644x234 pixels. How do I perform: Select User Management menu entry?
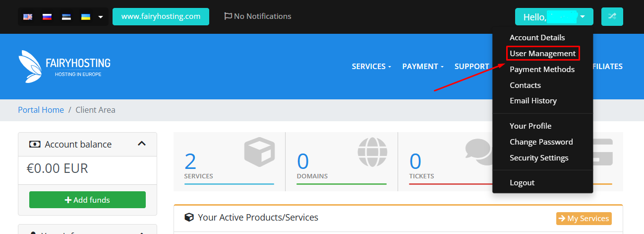point(542,53)
